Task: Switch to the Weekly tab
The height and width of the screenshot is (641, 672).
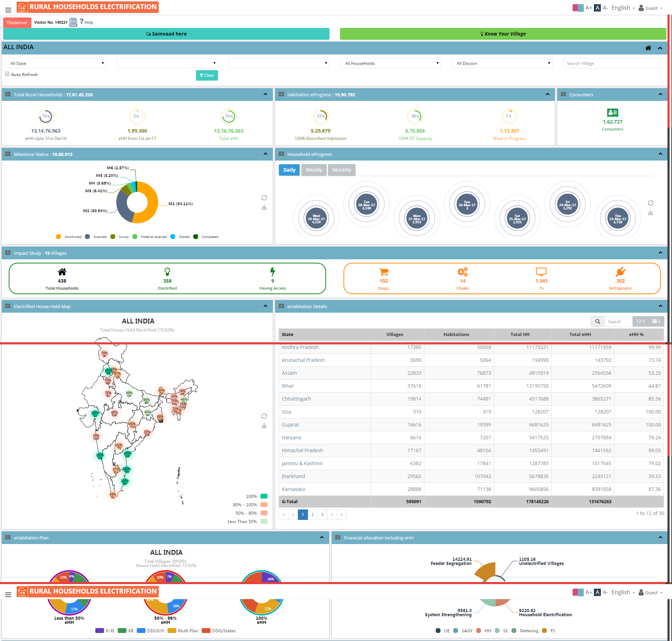Action: coord(314,170)
